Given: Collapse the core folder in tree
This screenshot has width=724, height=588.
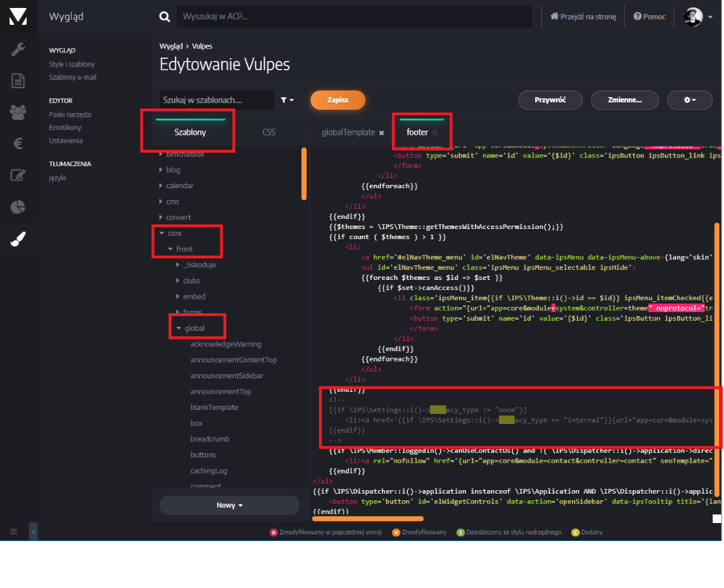Looking at the screenshot, I should 162,234.
